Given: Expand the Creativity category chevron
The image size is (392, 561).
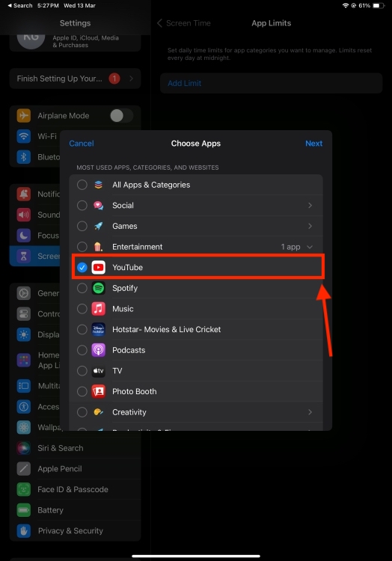Looking at the screenshot, I should point(310,412).
